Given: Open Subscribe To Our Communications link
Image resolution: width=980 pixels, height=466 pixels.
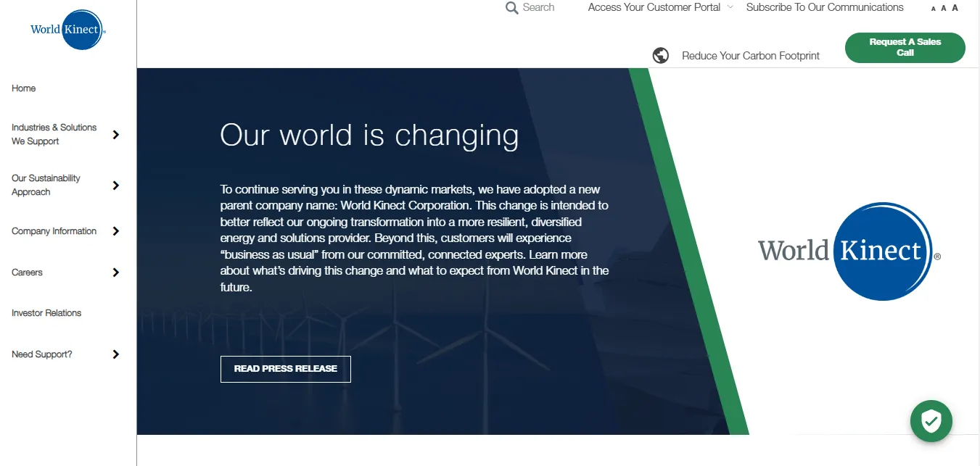Looking at the screenshot, I should click(825, 7).
